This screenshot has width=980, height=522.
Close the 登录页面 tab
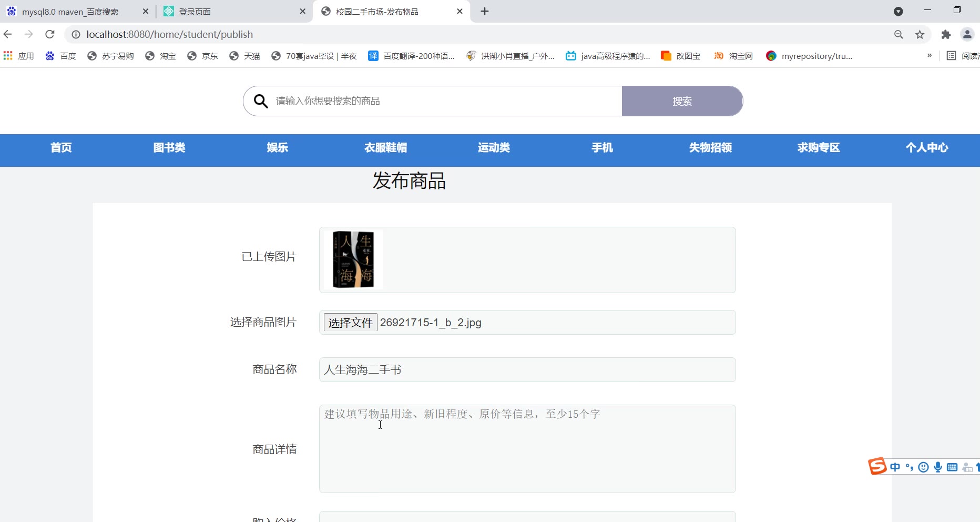302,12
